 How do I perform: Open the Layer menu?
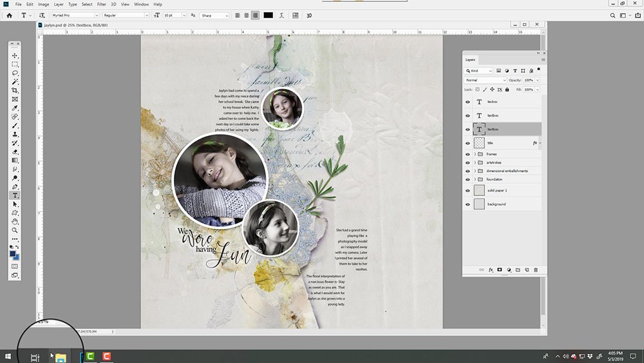[x=59, y=4]
